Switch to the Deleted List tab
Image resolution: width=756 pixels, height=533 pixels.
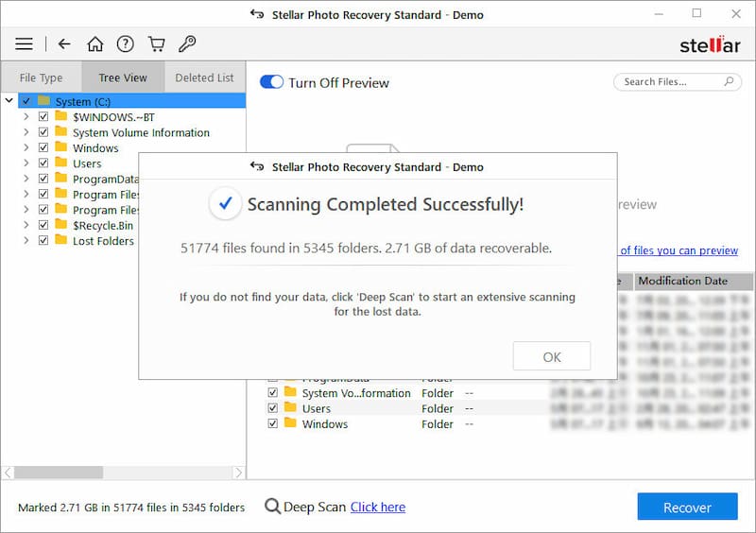pos(204,77)
